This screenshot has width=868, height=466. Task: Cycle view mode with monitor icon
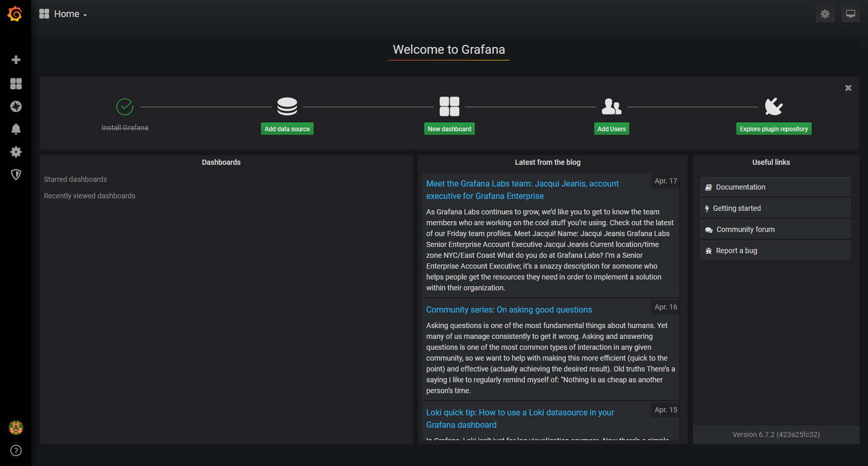[850, 14]
